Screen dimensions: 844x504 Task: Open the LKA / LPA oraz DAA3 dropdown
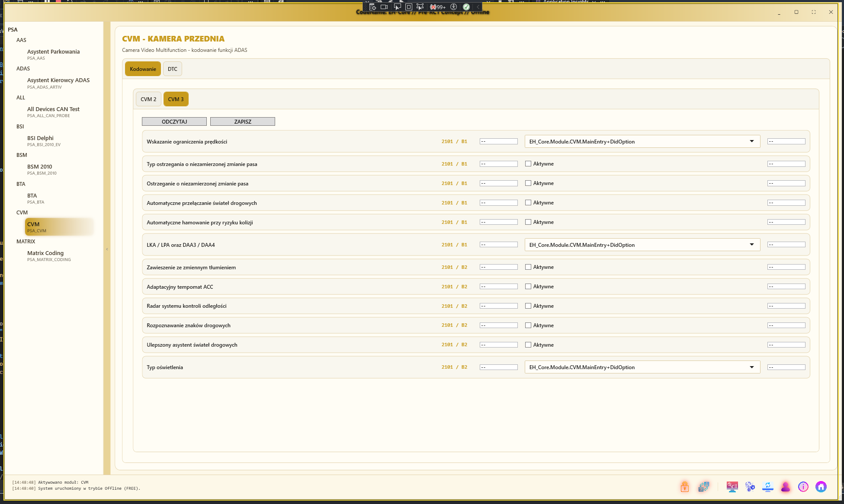point(642,245)
